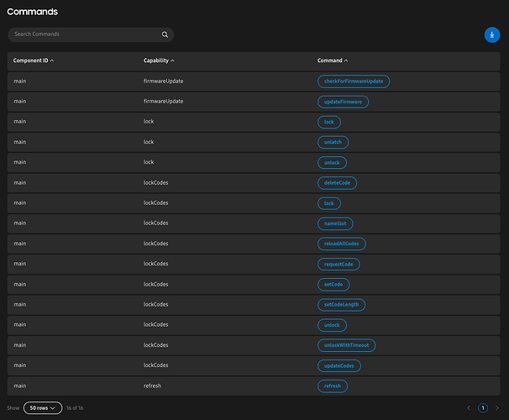Run the checkForFirmwareUpdate command
The width and height of the screenshot is (509, 420).
354,81
